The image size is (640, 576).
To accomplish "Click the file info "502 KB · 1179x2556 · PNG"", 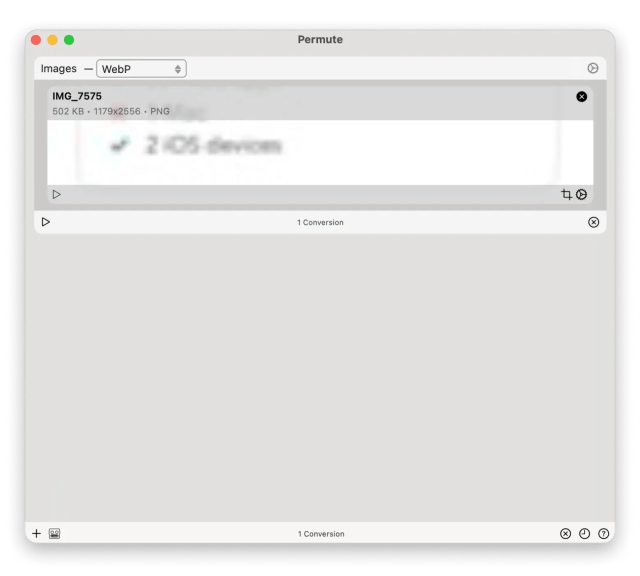I will pos(111,111).
